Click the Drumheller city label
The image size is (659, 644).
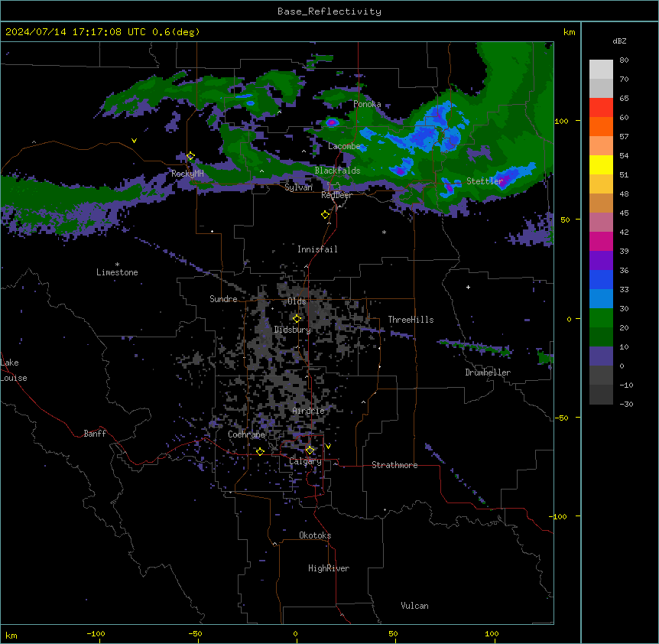pos(488,372)
